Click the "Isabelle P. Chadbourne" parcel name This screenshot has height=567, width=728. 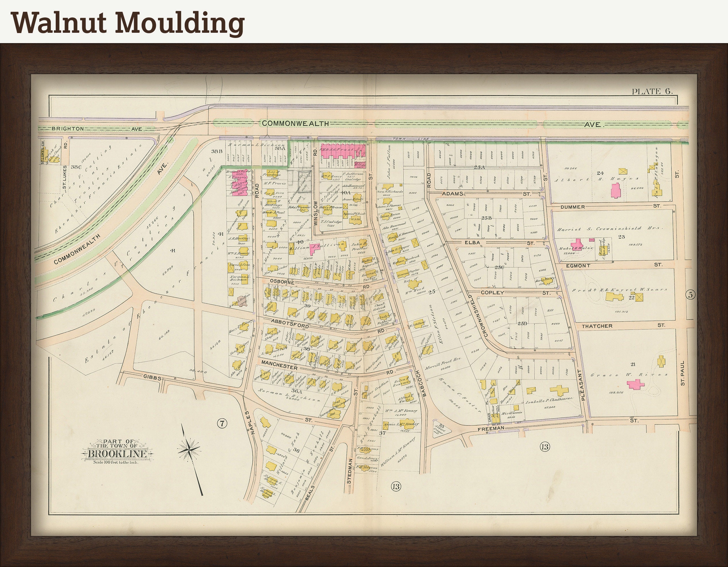549,400
